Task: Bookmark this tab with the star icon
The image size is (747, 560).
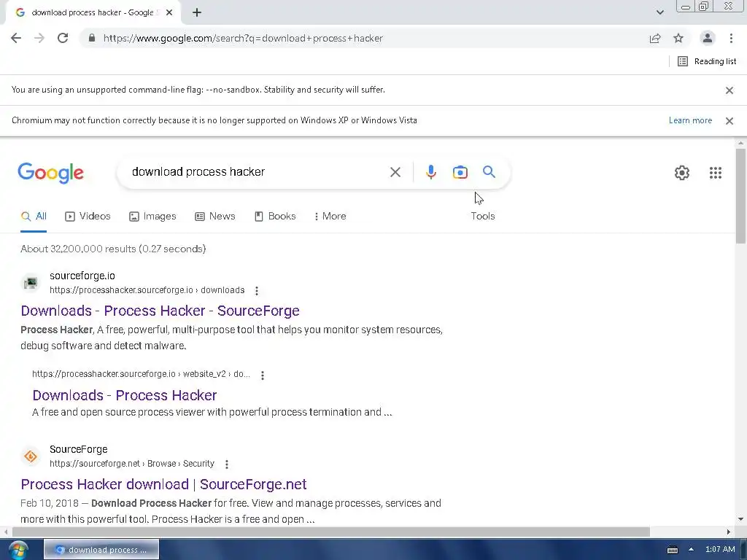Action: pyautogui.click(x=678, y=38)
